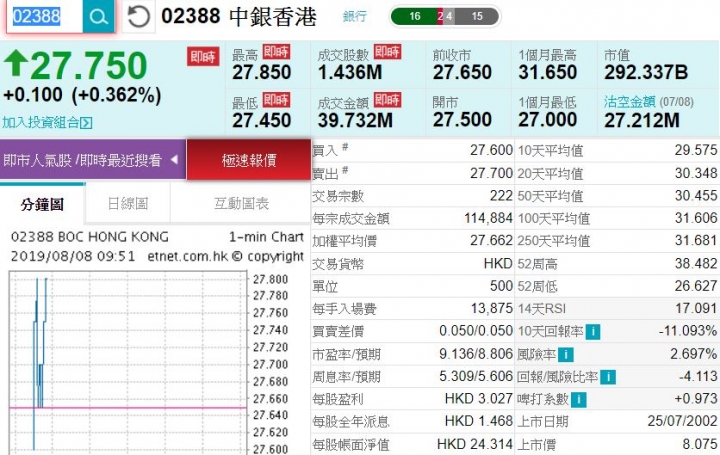Viewport: 720px width, 455px height.
Task: Click the 每股全年派息 value HKD 1.468
Action: [x=478, y=421]
